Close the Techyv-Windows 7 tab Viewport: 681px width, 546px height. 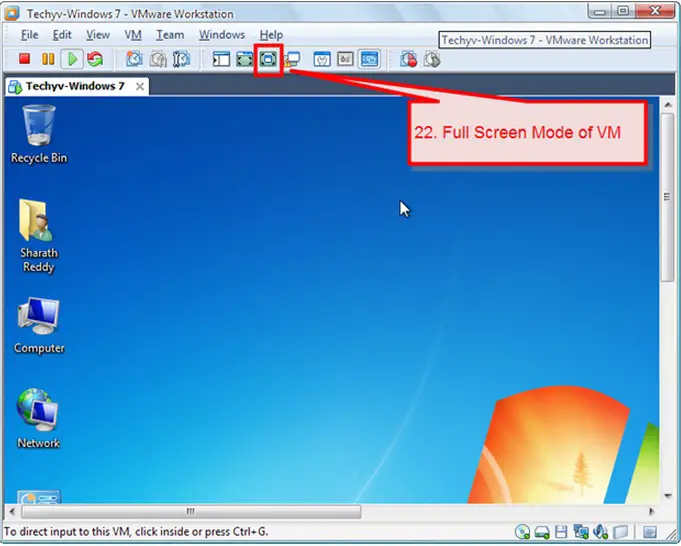pyautogui.click(x=140, y=86)
